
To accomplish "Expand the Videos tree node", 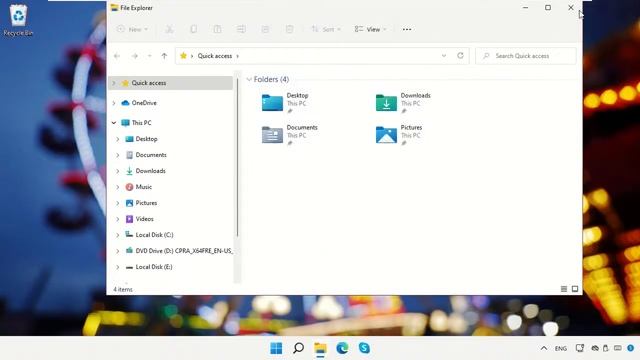I will click(118, 219).
